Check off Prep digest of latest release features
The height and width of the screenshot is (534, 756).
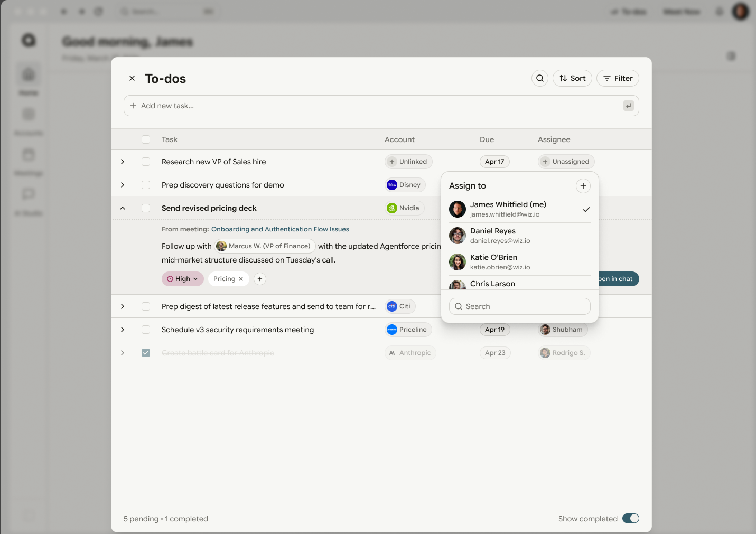pyautogui.click(x=146, y=306)
